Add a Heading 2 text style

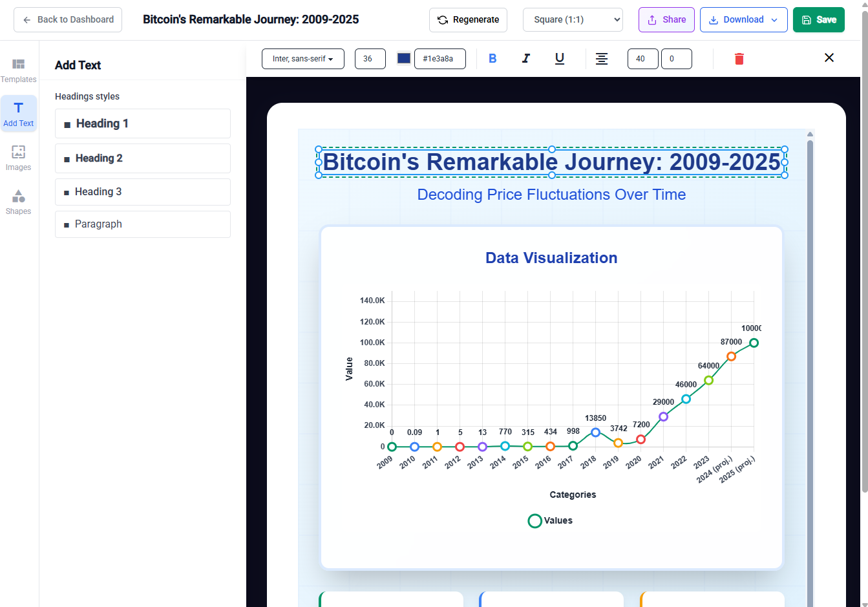pyautogui.click(x=143, y=158)
